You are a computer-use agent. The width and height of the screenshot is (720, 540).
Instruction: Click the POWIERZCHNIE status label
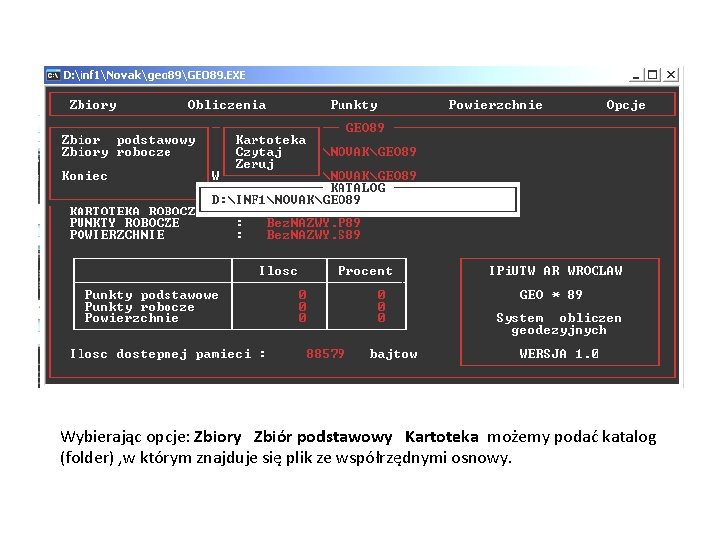(x=117, y=235)
